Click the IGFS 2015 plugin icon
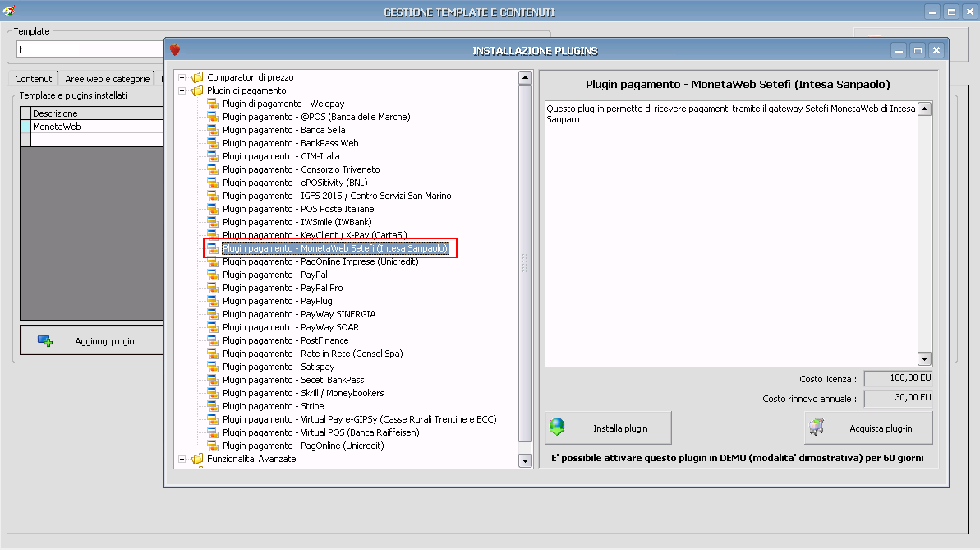The width and height of the screenshot is (980, 550). tap(213, 196)
